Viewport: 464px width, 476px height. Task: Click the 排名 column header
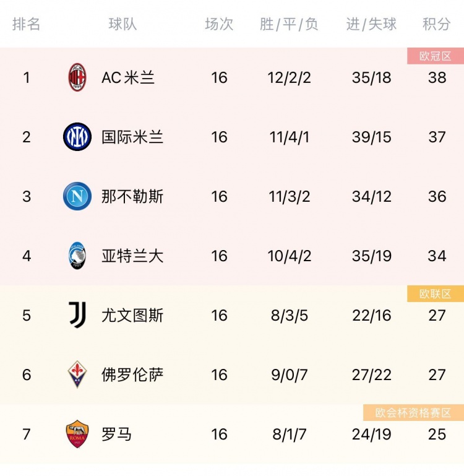point(26,24)
